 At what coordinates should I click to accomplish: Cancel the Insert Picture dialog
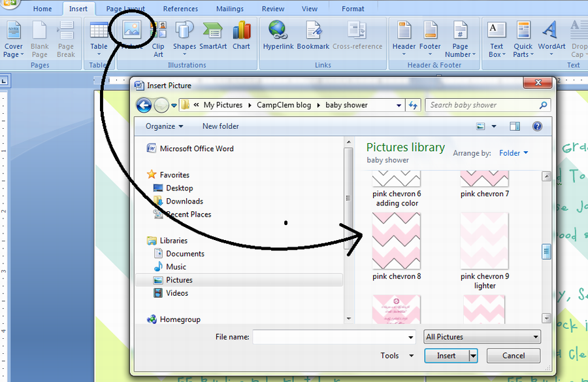[514, 356]
